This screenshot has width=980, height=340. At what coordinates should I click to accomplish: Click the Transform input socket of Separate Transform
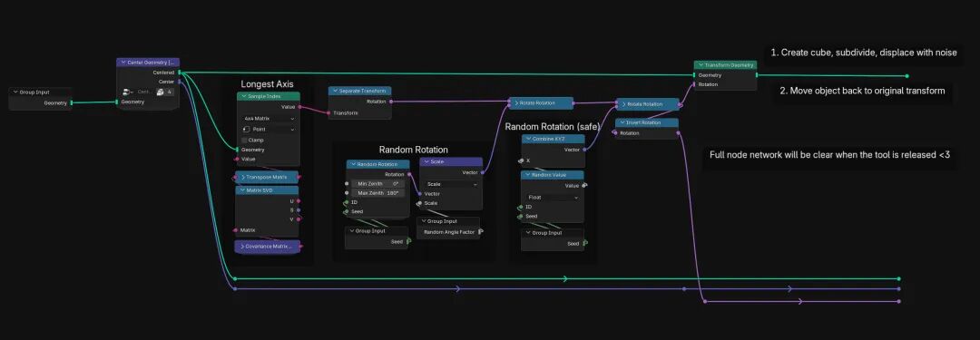pos(328,113)
